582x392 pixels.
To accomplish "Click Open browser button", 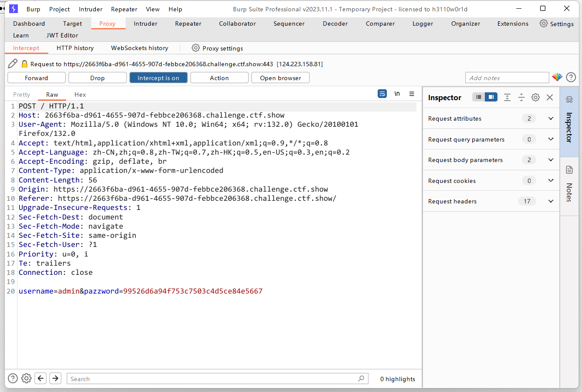I will point(281,78).
